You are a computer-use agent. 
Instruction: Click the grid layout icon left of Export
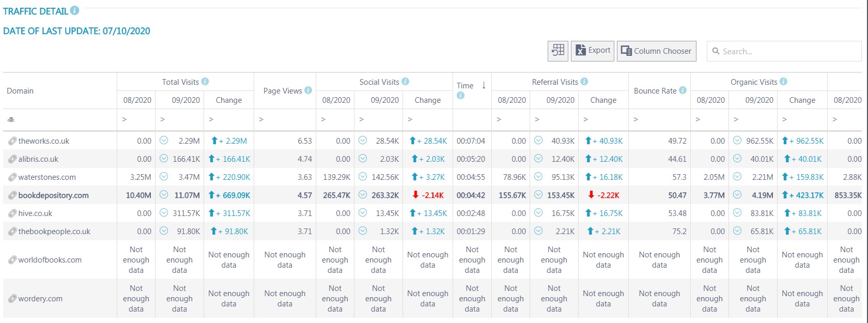tap(558, 51)
